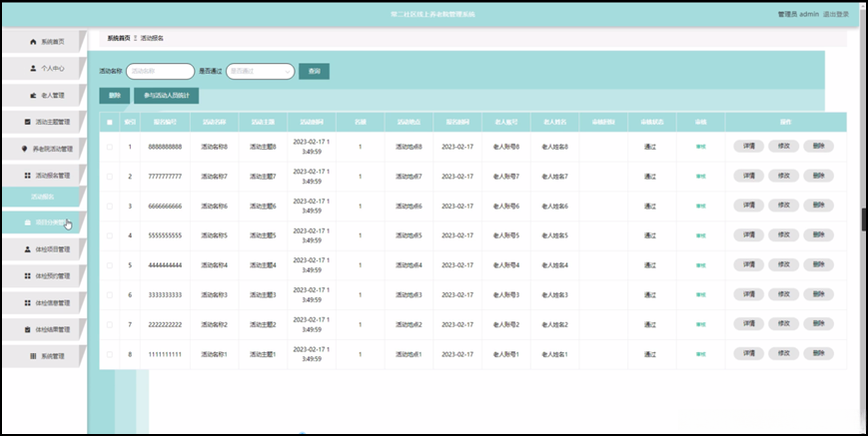Check the box for row 7777777777
This screenshot has width=868, height=436.
(110, 177)
